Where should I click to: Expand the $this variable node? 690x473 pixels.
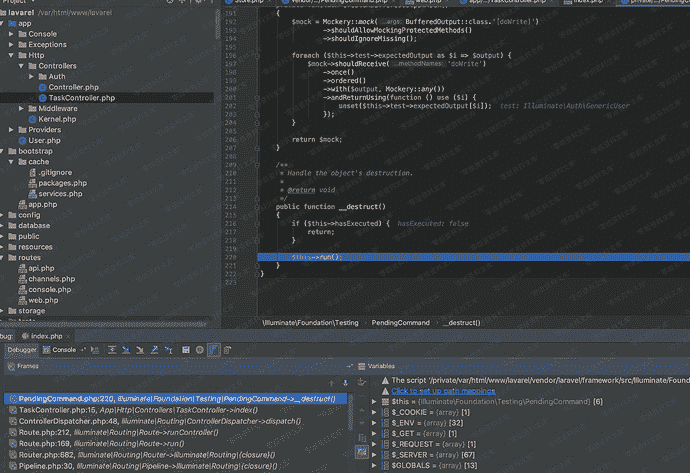pyautogui.click(x=374, y=401)
